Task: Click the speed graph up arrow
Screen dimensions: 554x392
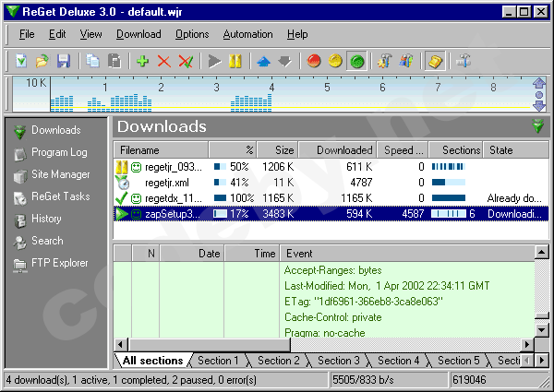Action: [x=540, y=84]
